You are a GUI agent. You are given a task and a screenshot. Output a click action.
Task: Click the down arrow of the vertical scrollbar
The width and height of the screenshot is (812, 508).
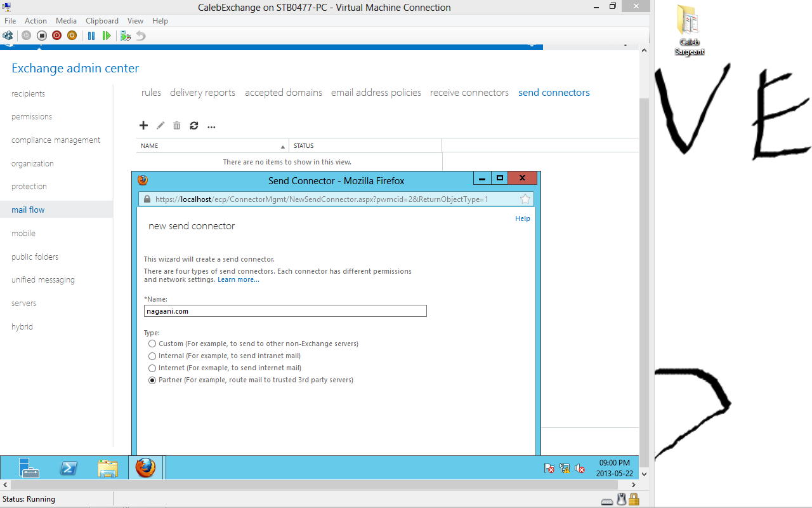[645, 474]
